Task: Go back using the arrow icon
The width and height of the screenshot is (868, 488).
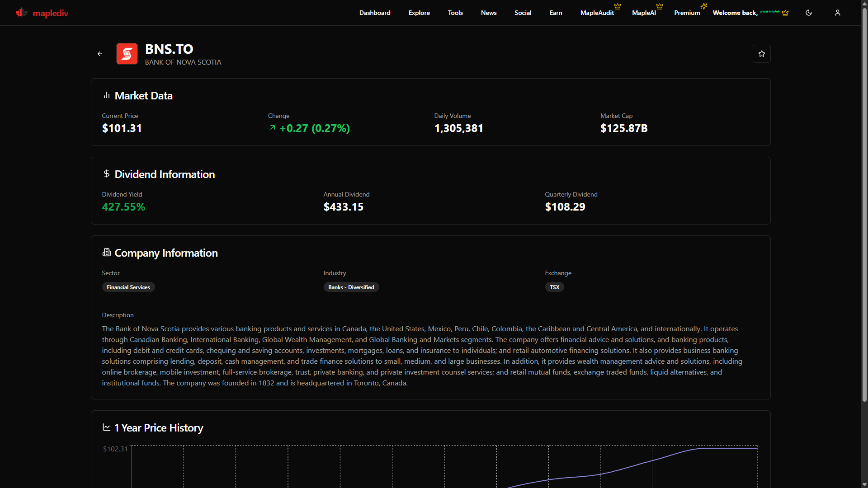Action: (99, 54)
